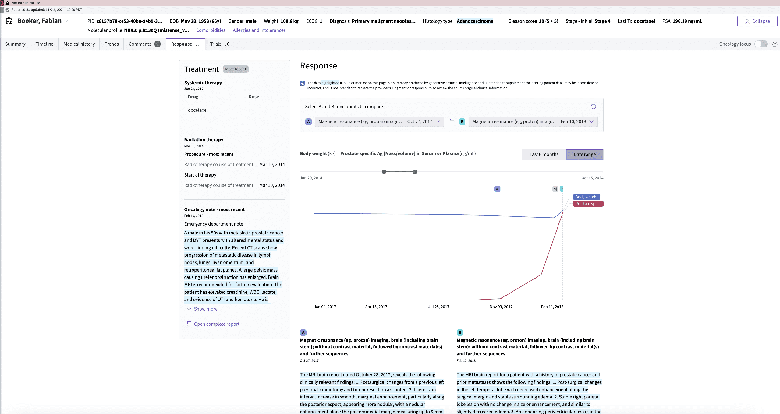Screen dimensions: 780x414
Task: Click the purple event marker above chart
Action: (496, 188)
